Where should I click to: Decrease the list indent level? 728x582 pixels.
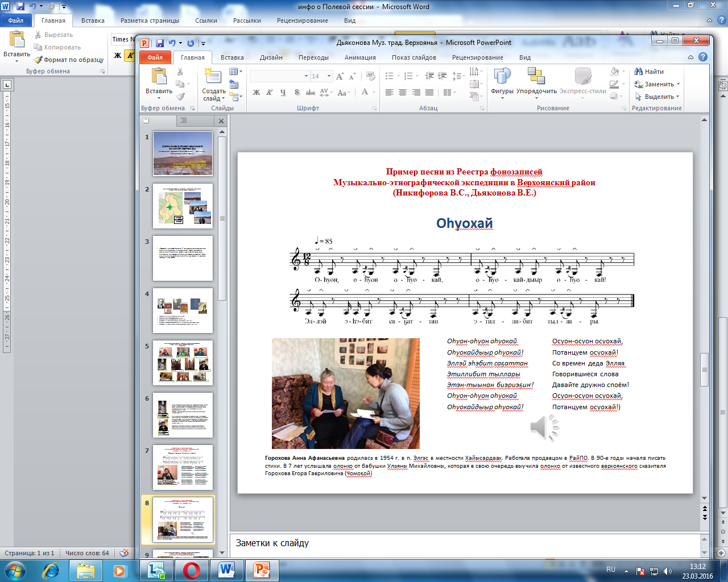[x=429, y=76]
